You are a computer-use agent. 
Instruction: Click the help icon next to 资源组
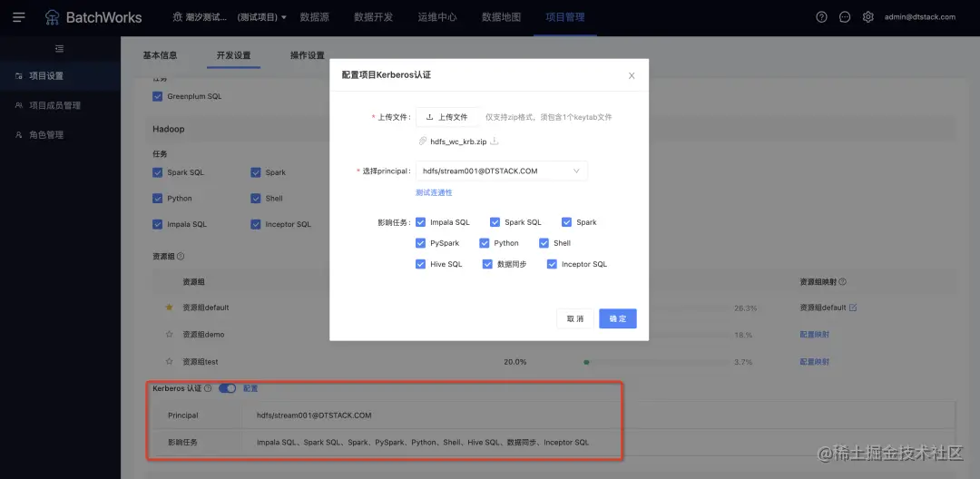(181, 256)
